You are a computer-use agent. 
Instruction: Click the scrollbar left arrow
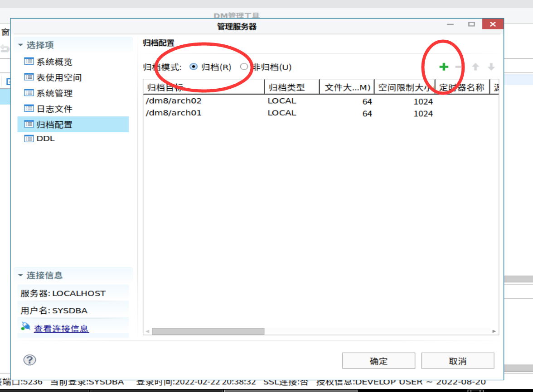[x=148, y=331]
